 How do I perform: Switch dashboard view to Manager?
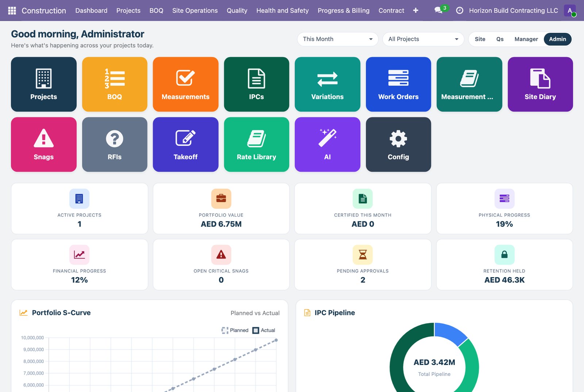point(526,39)
